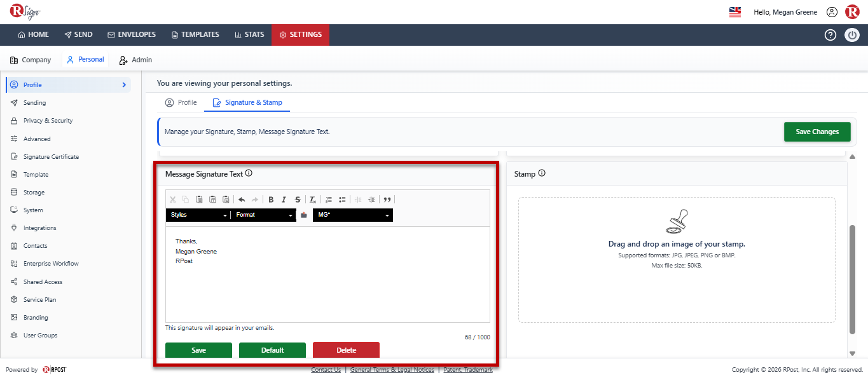This screenshot has width=868, height=380.
Task: Open ENVELOPES in the navigation bar
Action: point(132,34)
